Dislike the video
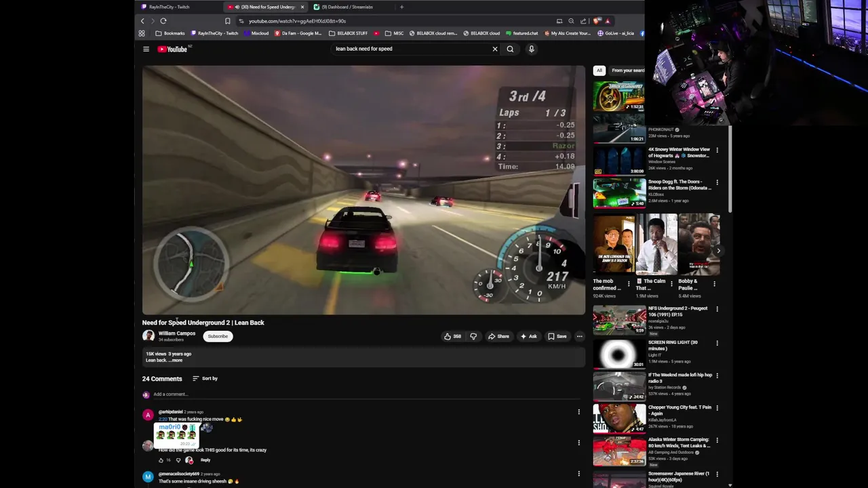 [473, 336]
